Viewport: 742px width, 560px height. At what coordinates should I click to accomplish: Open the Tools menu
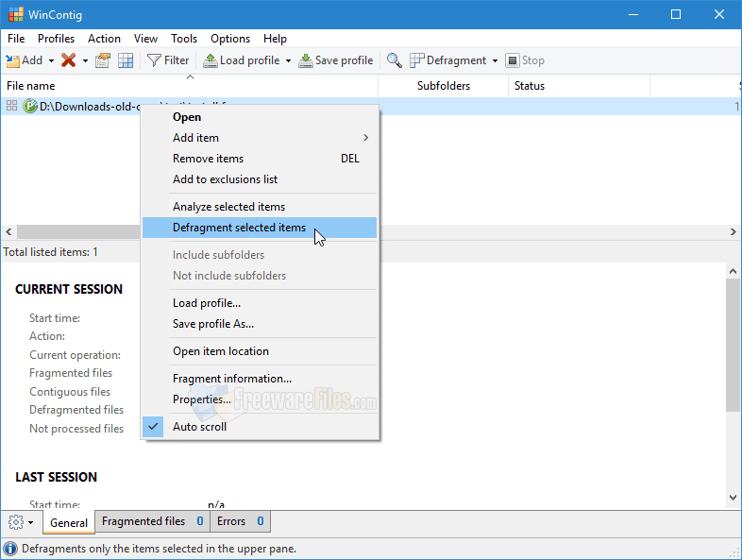pyautogui.click(x=184, y=39)
